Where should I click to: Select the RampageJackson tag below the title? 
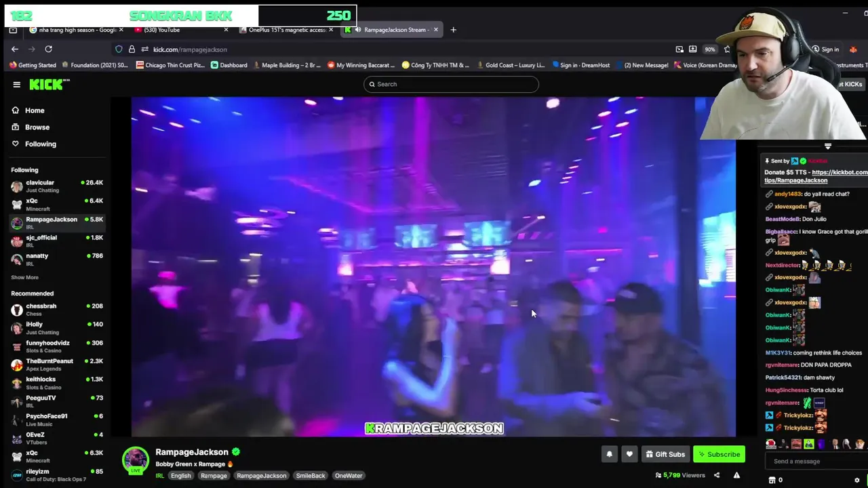coord(261,476)
